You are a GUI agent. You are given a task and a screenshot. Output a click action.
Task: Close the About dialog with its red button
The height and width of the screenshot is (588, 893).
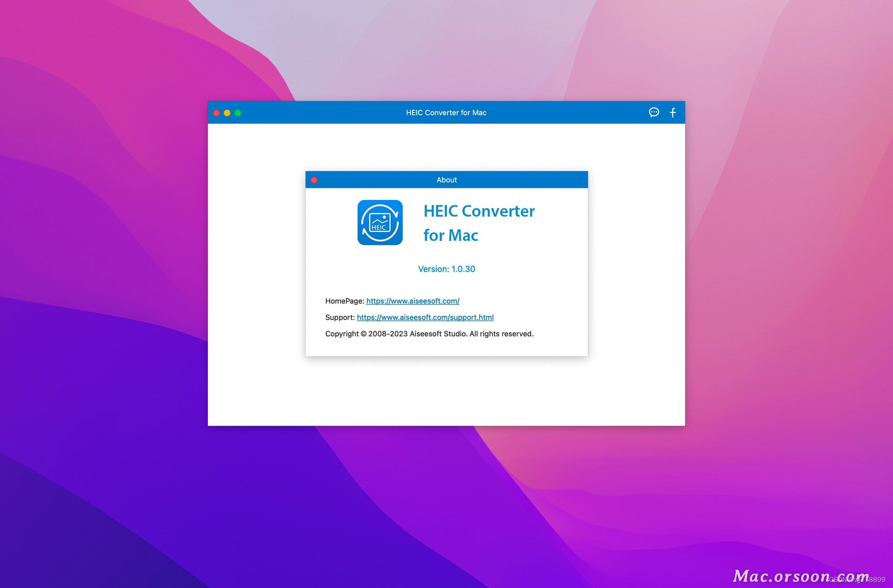point(314,180)
